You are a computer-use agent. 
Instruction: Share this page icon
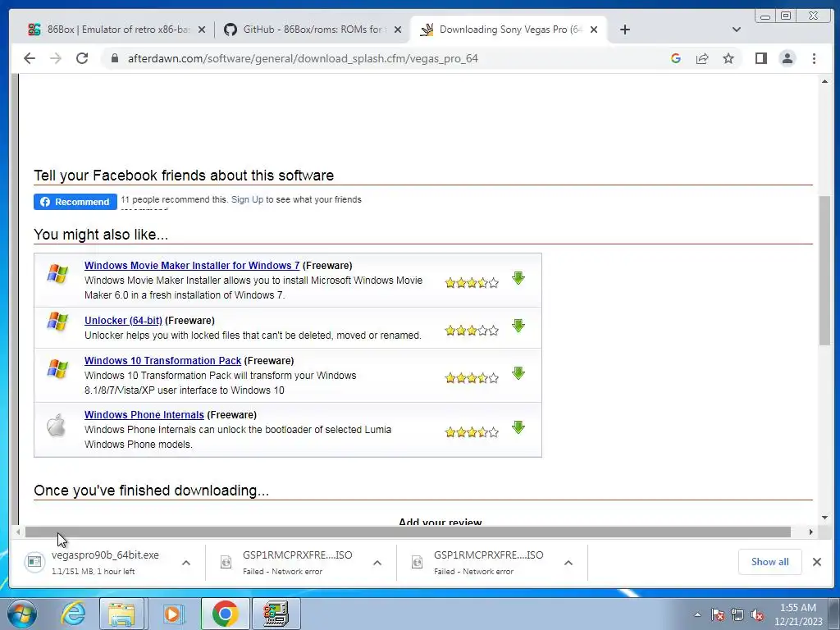tap(702, 58)
